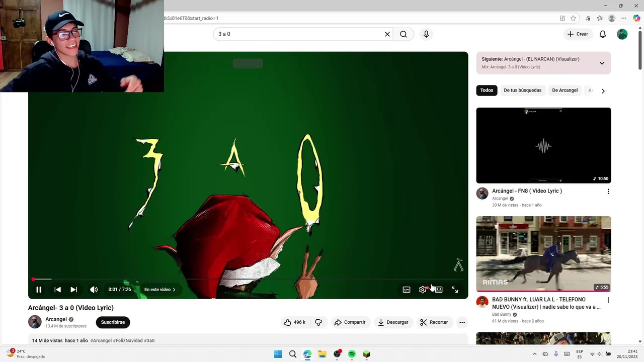Enter full screen mode in player
644x362 pixels.
point(455,290)
